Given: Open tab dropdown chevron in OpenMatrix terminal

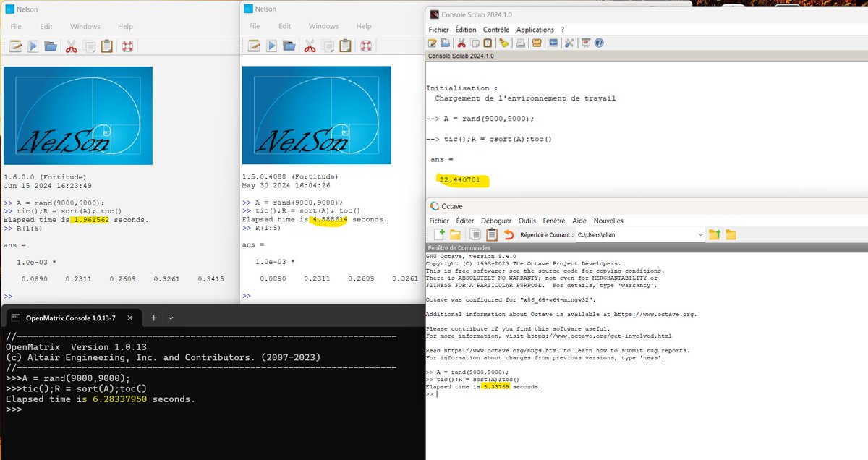Looking at the screenshot, I should pyautogui.click(x=171, y=318).
